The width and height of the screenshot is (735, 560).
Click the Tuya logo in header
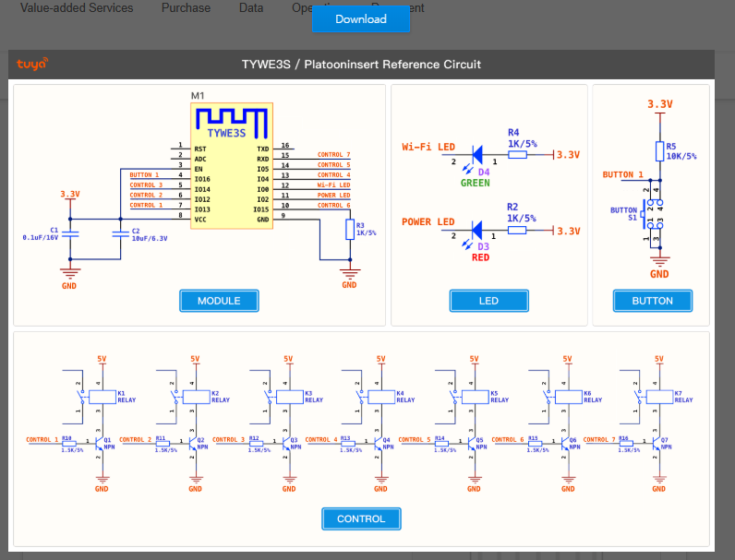(x=31, y=65)
